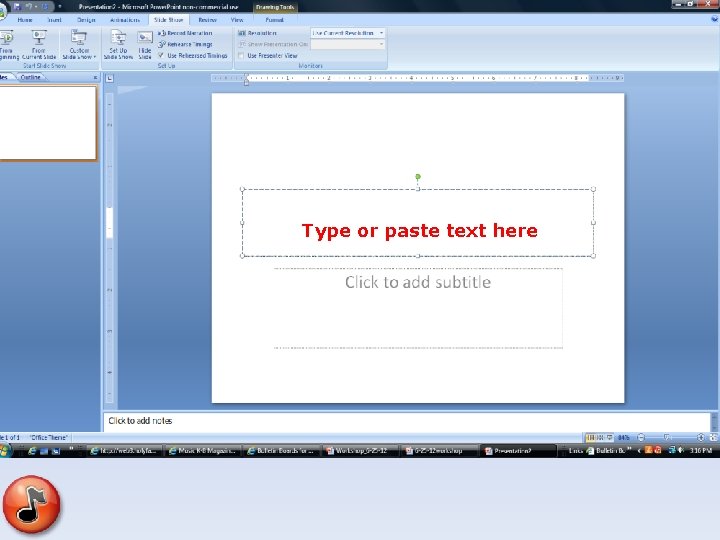
Task: Switch to the Insert ribbon tab
Action: tap(54, 20)
